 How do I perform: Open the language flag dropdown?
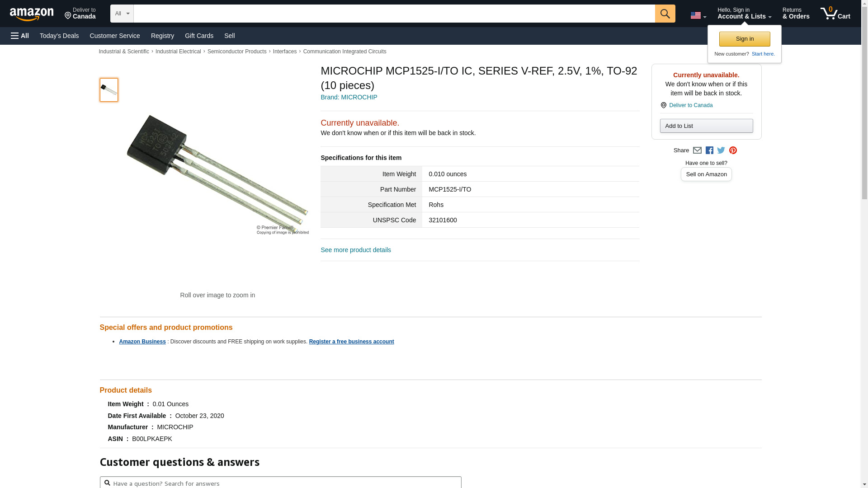(x=698, y=16)
